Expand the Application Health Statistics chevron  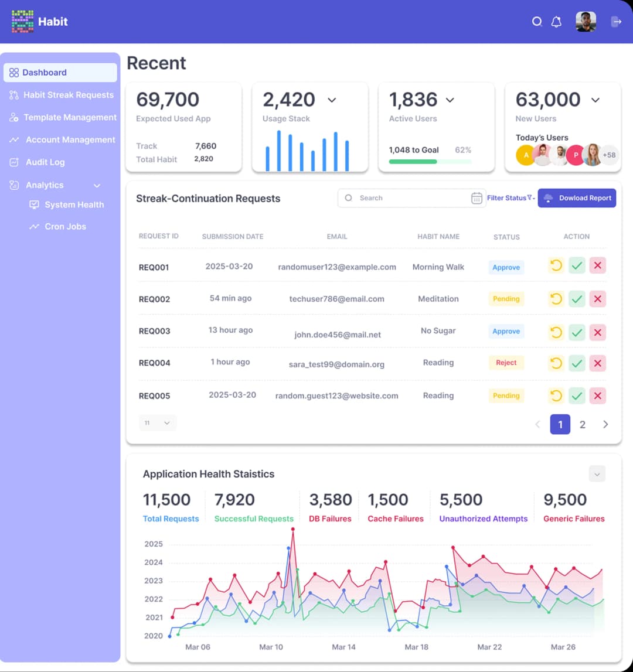(597, 474)
